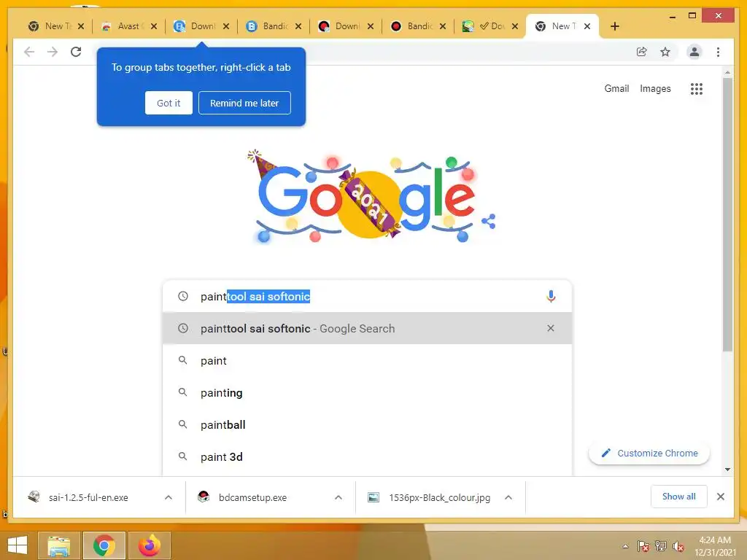747x560 pixels.
Task: Close the first Download tab
Action: pyautogui.click(x=226, y=26)
